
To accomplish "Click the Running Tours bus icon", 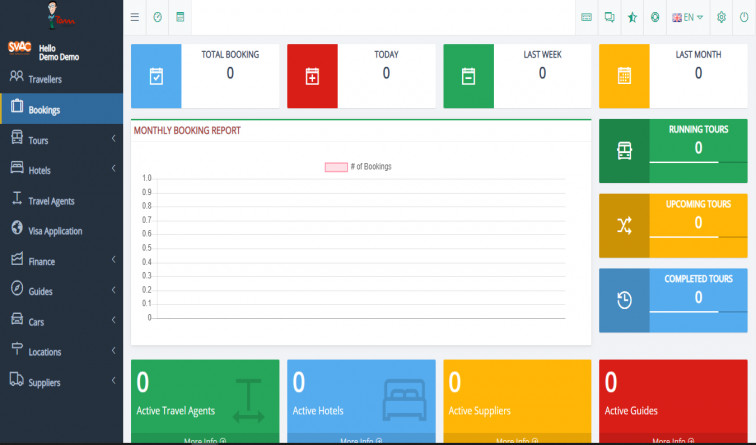I will click(624, 151).
